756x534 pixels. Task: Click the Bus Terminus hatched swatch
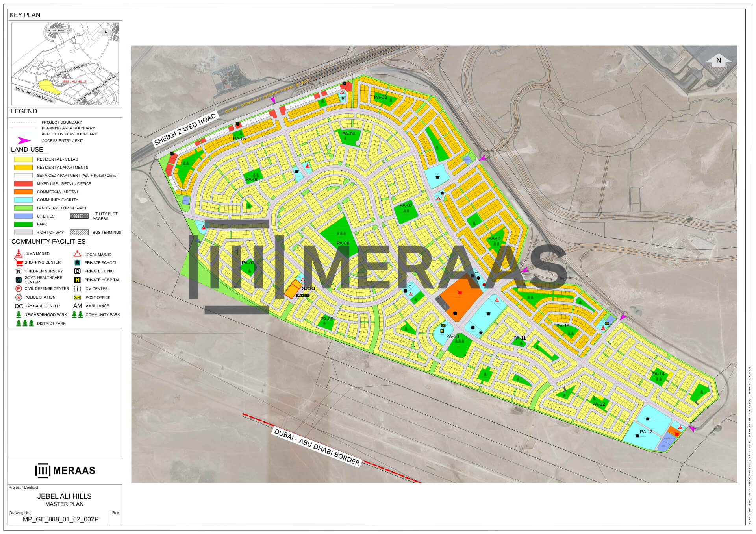point(79,233)
